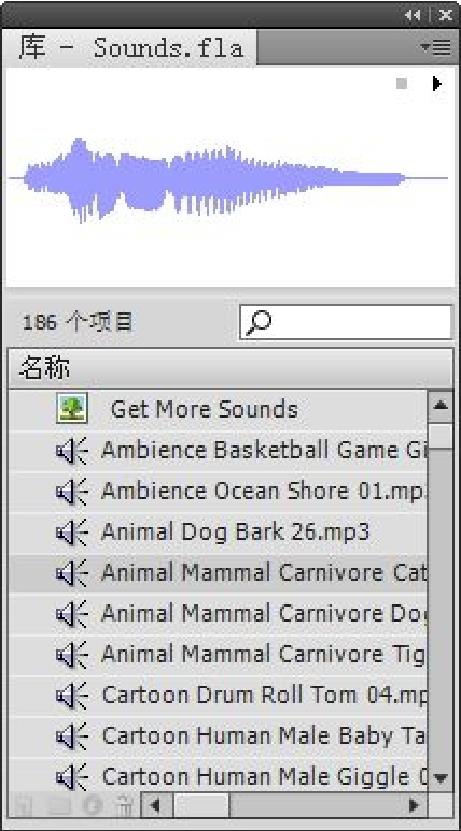Select the Animal Mammal Carnivore Cat item

(x=218, y=573)
